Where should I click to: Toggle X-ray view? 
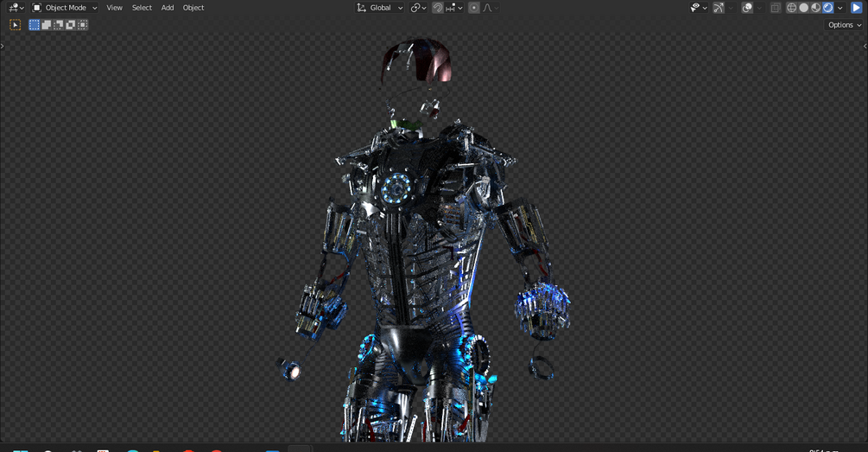[x=776, y=8]
